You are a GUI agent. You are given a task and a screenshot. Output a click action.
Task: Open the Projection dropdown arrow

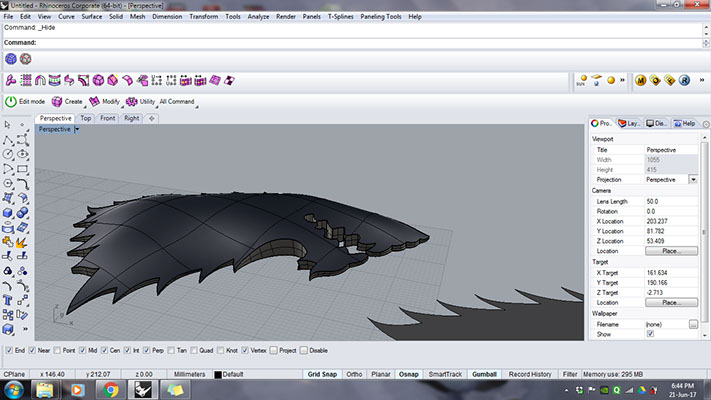693,180
